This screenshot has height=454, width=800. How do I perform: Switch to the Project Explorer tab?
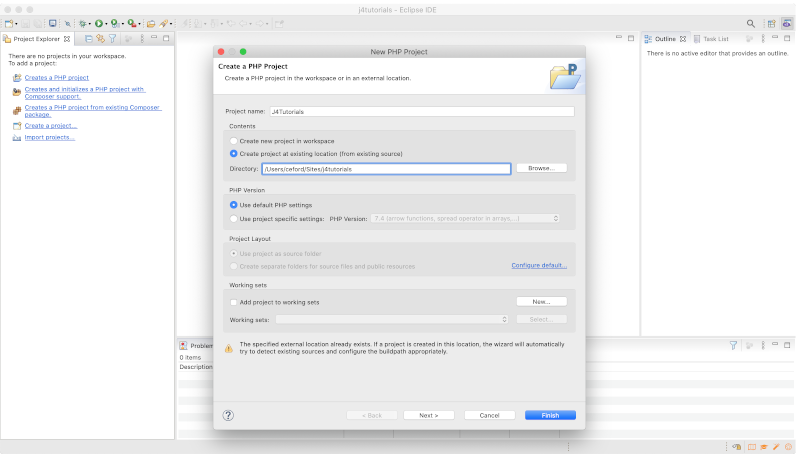pyautogui.click(x=37, y=39)
